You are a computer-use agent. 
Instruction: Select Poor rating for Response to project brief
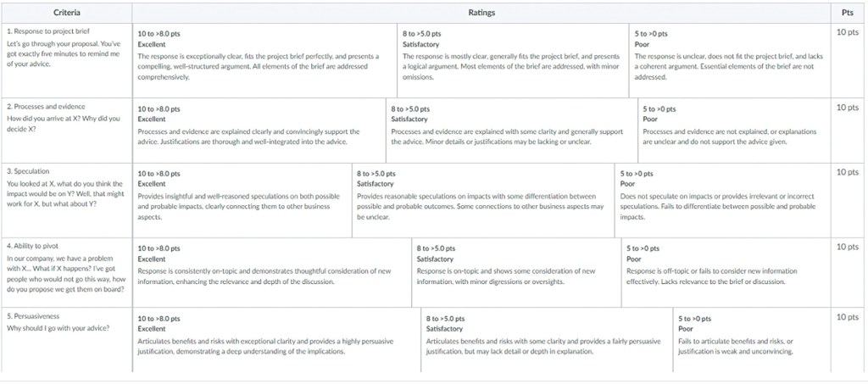point(729,56)
